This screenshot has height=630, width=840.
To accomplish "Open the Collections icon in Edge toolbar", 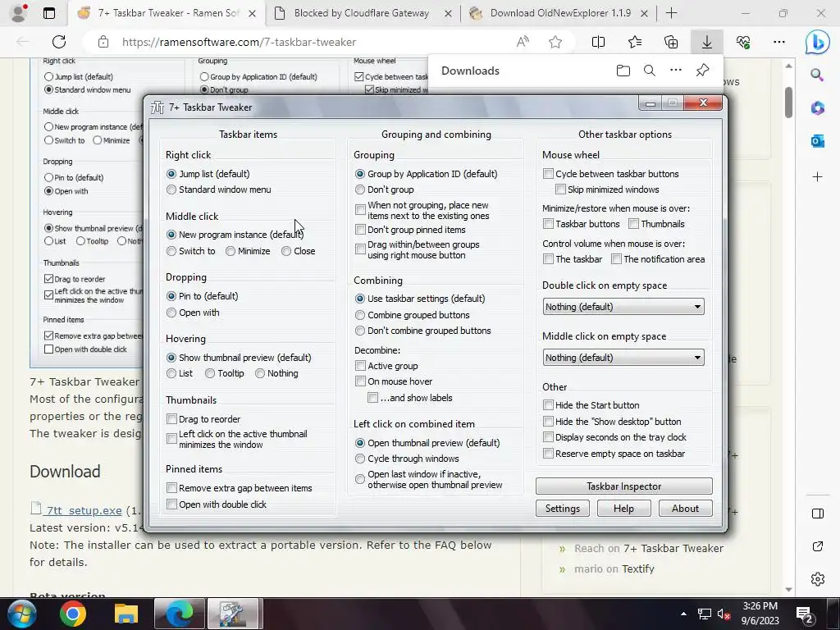I will (671, 42).
